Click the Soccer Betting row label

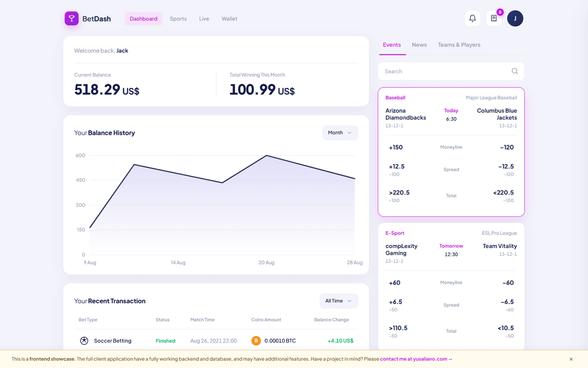[113, 341]
